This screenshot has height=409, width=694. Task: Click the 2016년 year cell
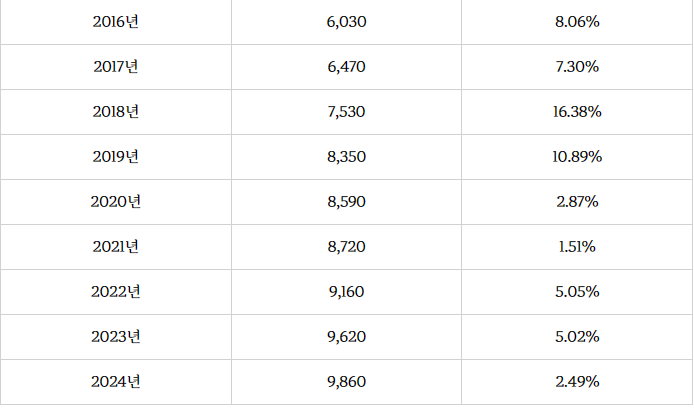115,22
